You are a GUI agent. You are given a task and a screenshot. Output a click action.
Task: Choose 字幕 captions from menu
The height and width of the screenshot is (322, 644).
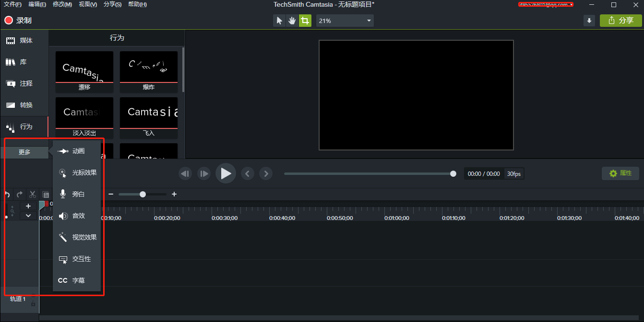[x=77, y=280]
